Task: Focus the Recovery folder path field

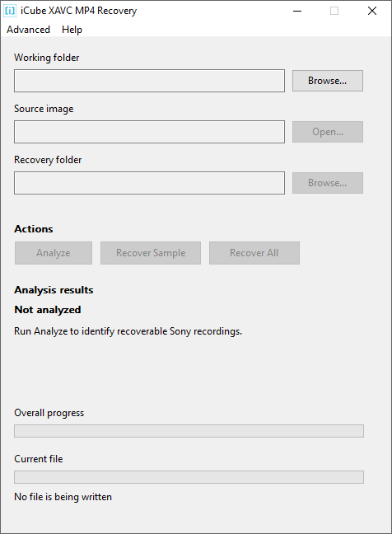Action: click(149, 183)
